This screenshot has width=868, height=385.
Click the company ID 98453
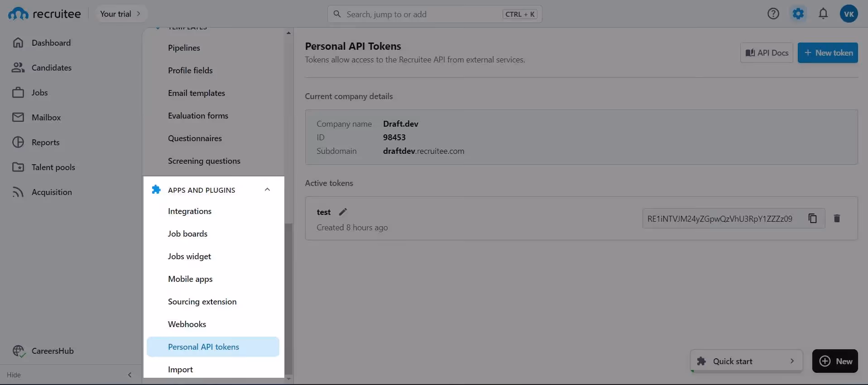coord(394,137)
